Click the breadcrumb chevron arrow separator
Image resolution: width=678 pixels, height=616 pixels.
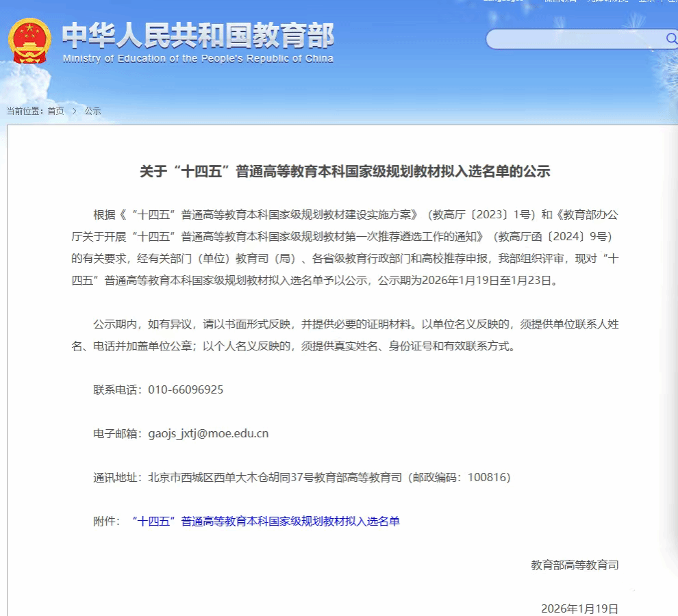tap(74, 111)
